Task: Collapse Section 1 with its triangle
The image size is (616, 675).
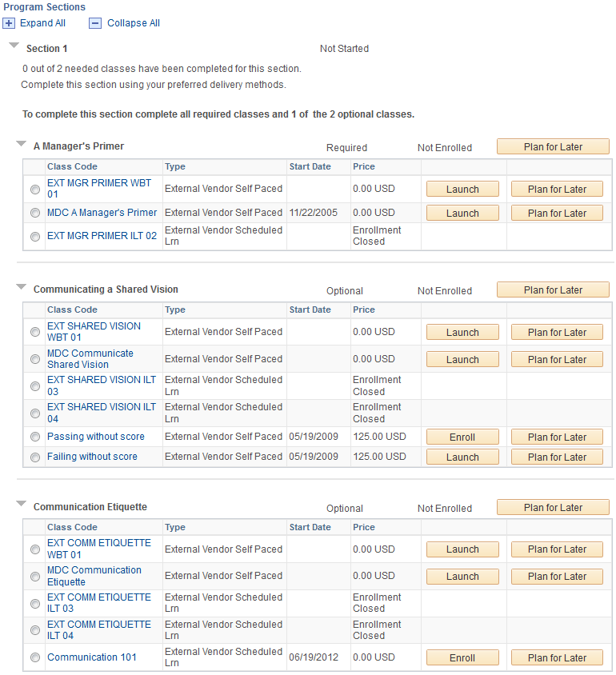Action: (x=14, y=46)
